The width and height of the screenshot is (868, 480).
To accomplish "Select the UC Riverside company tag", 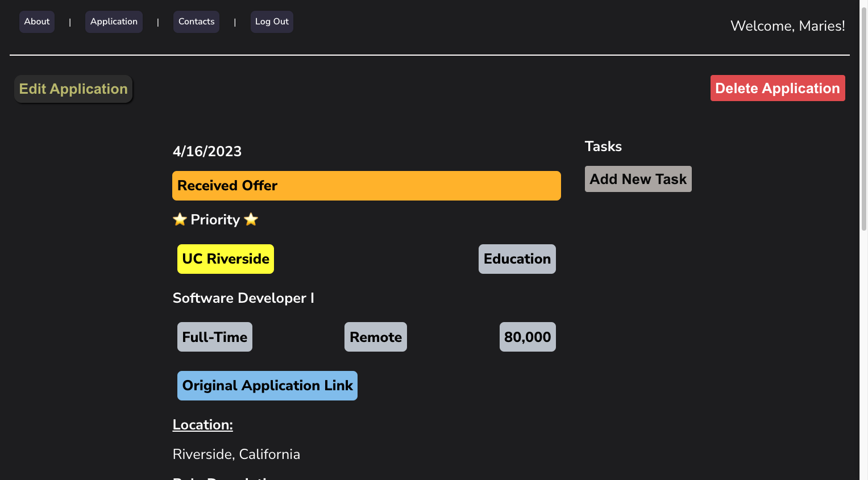I will click(x=226, y=259).
